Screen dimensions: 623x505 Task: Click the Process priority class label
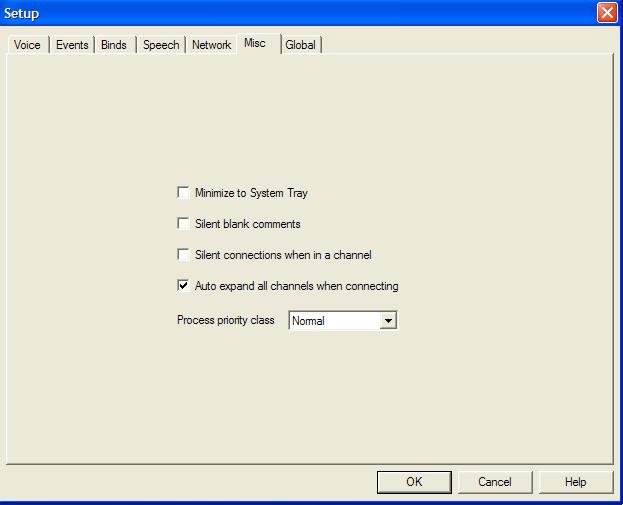pos(225,321)
